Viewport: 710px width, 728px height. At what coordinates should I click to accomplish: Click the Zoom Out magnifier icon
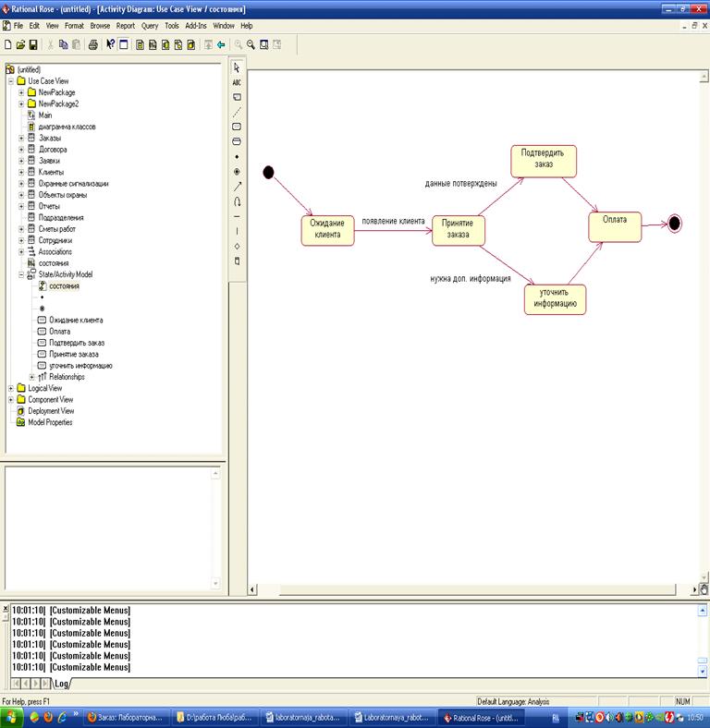point(251,44)
